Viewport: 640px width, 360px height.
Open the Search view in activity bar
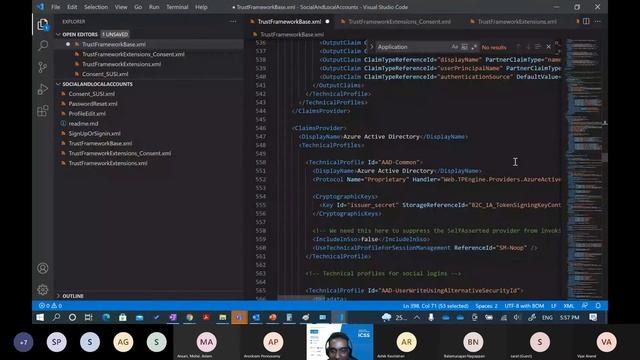(x=43, y=45)
